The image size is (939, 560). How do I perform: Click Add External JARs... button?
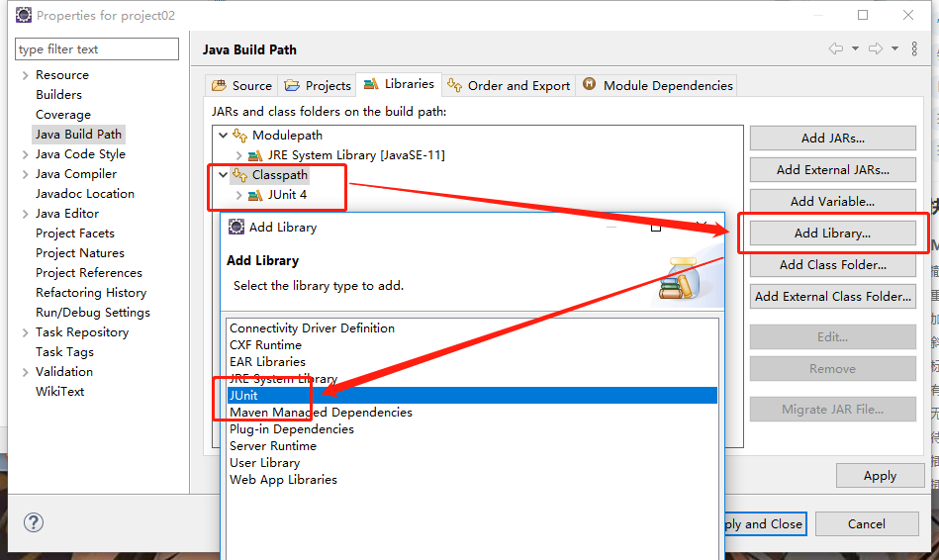pos(833,169)
